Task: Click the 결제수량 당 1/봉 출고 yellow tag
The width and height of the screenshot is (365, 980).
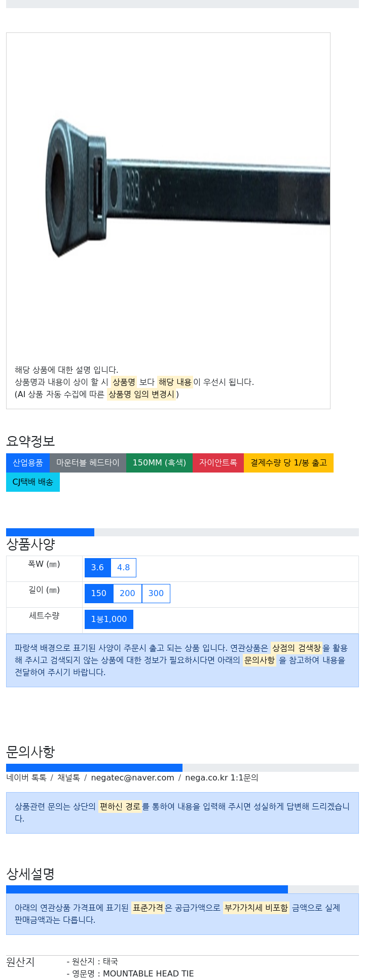Action: (x=288, y=463)
